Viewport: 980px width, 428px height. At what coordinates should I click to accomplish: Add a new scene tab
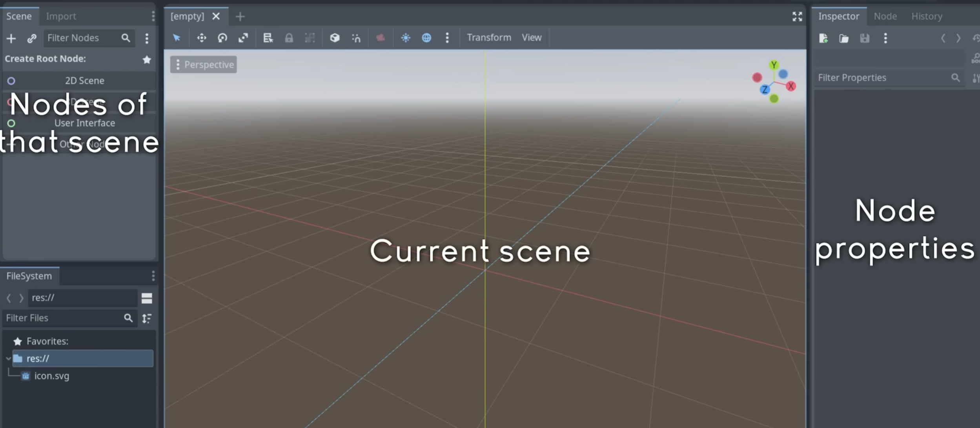point(240,16)
